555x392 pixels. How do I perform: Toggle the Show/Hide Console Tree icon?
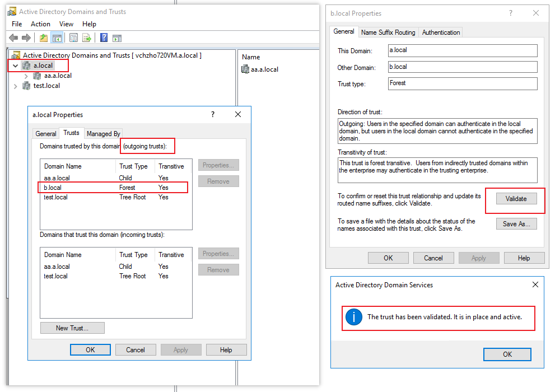(58, 38)
